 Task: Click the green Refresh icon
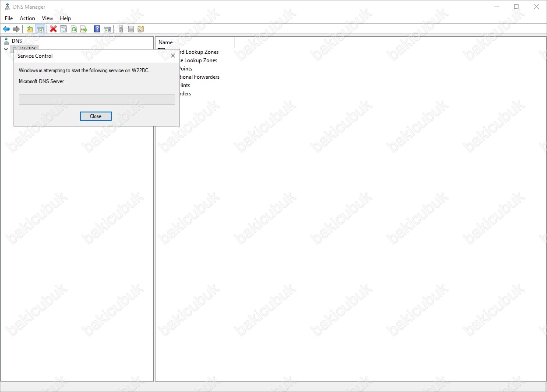[74, 29]
